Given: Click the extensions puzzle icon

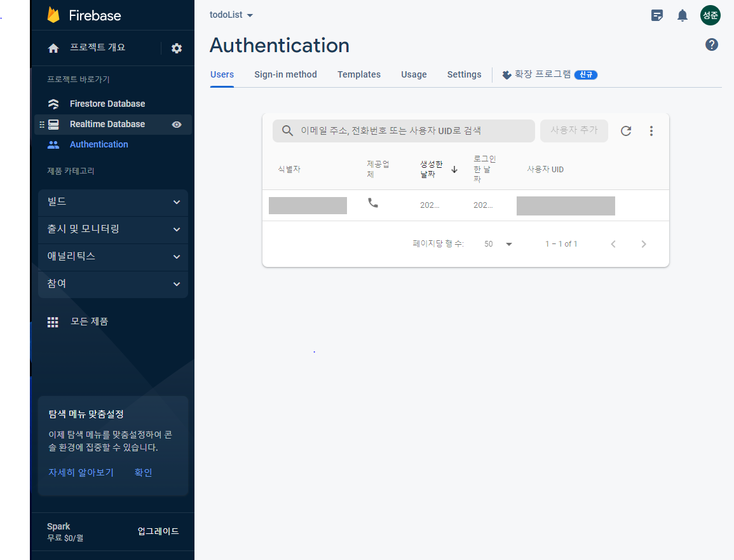Looking at the screenshot, I should [506, 75].
